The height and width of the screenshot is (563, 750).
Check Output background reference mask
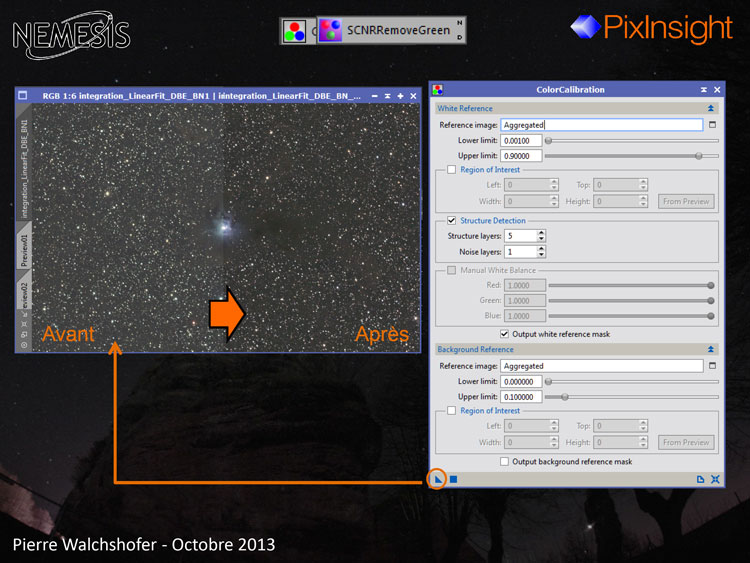(x=504, y=462)
